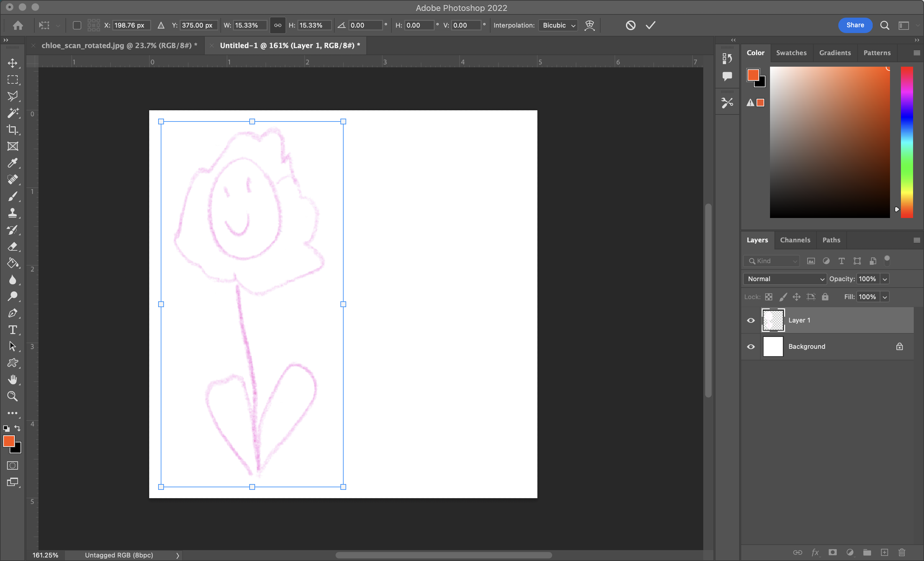Open the Swatches panel tab
This screenshot has height=561, width=924.
point(791,53)
